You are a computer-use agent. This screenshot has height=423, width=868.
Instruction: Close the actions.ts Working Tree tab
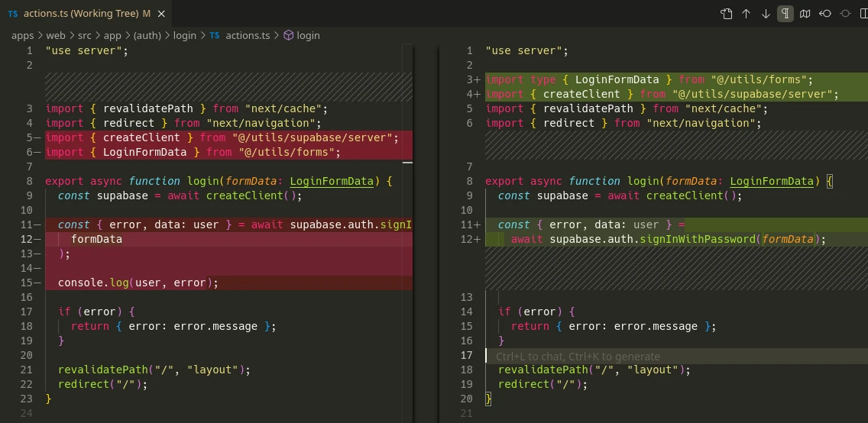[163, 14]
